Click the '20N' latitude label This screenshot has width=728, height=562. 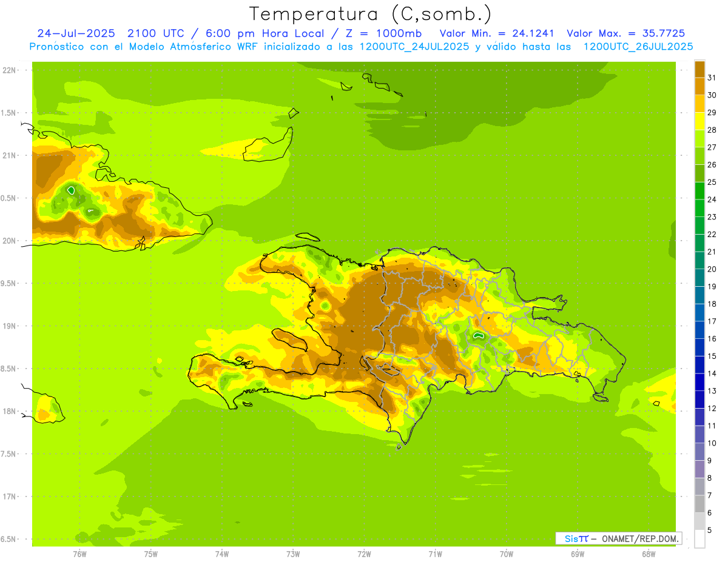pos(9,241)
